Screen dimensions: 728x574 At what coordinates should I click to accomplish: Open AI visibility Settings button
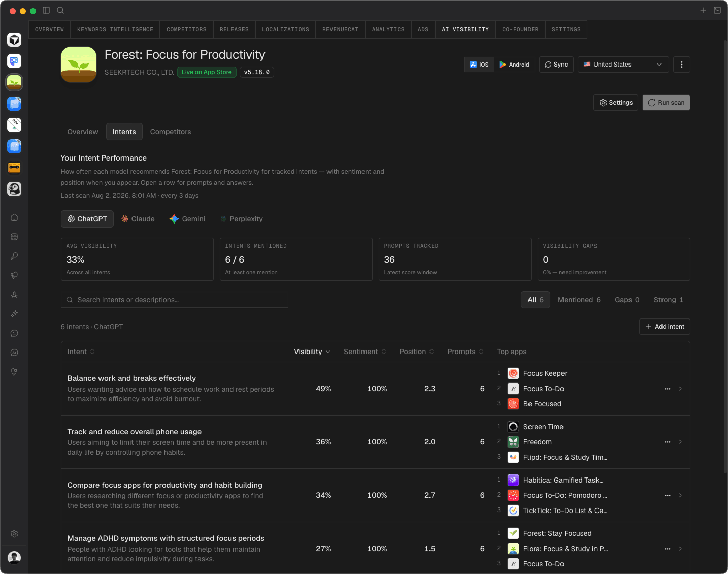tap(616, 103)
